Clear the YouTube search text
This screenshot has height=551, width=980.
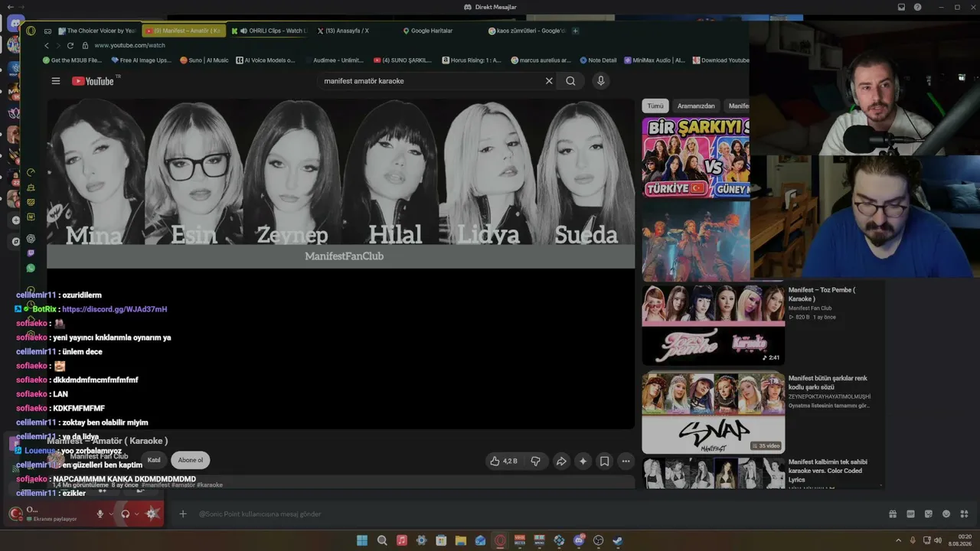click(x=549, y=81)
